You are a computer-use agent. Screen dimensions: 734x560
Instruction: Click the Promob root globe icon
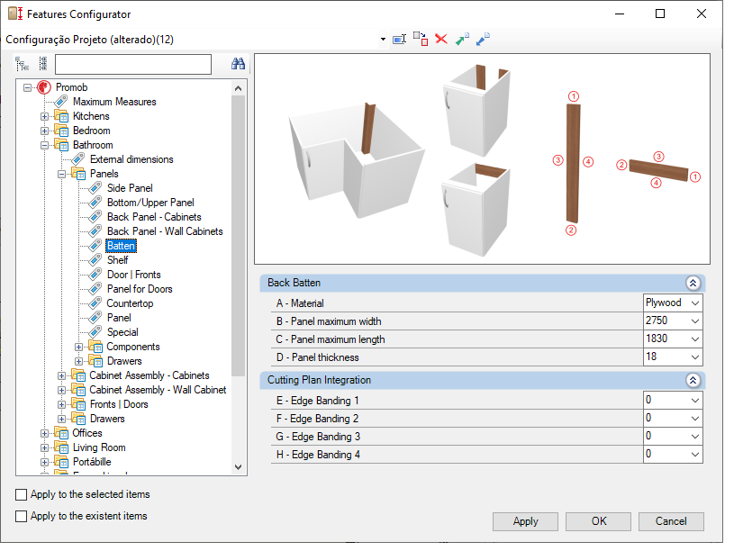[x=44, y=87]
